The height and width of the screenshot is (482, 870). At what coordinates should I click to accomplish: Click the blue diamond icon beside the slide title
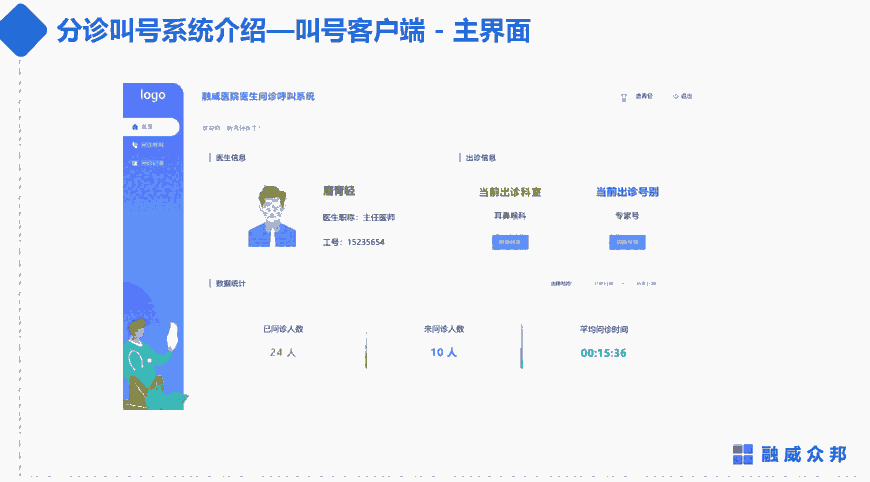(23, 28)
